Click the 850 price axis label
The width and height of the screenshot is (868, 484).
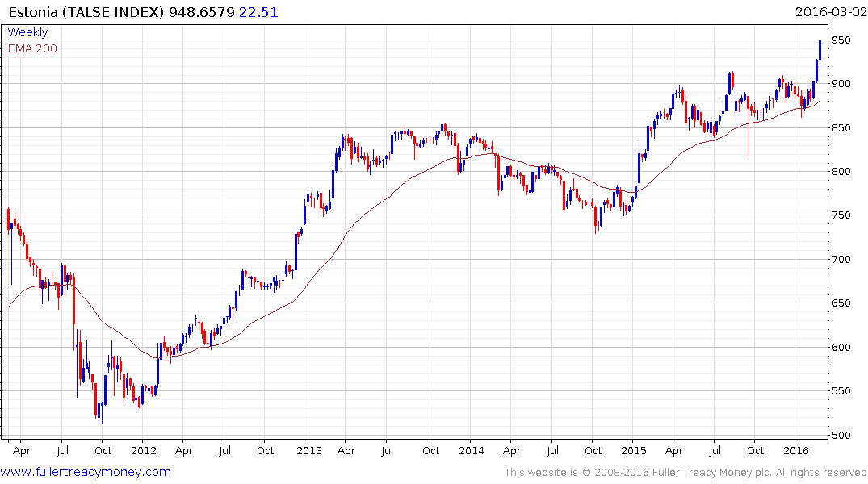(x=841, y=127)
